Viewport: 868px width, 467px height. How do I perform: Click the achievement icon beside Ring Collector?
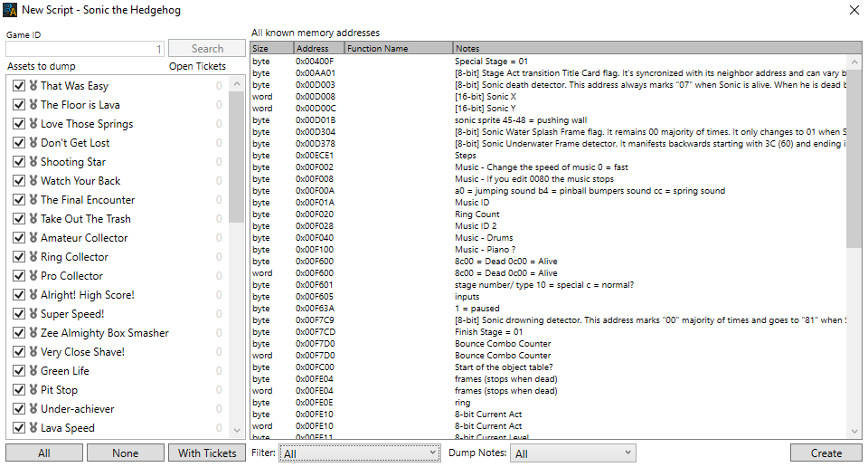tap(33, 256)
